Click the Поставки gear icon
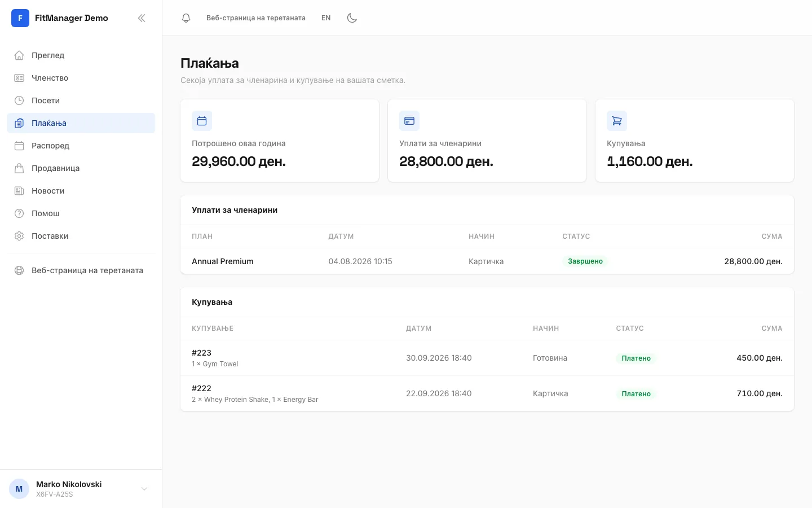812x508 pixels. (19, 236)
